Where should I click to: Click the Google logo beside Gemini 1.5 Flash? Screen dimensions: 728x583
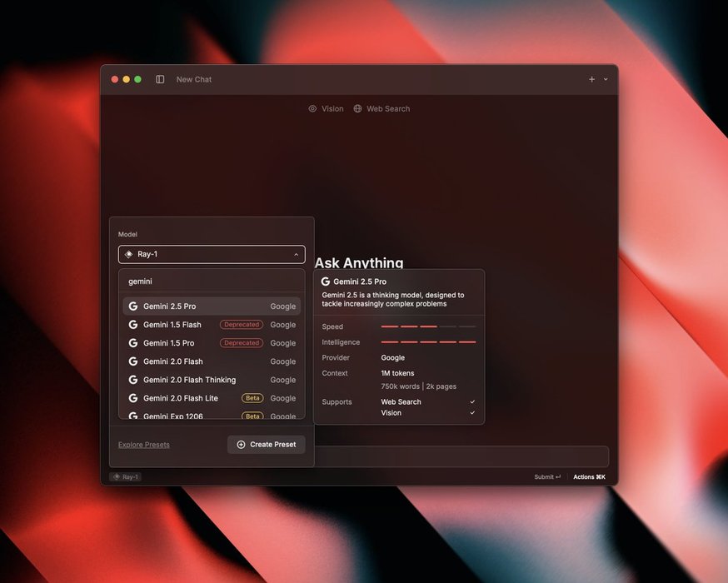(x=133, y=325)
